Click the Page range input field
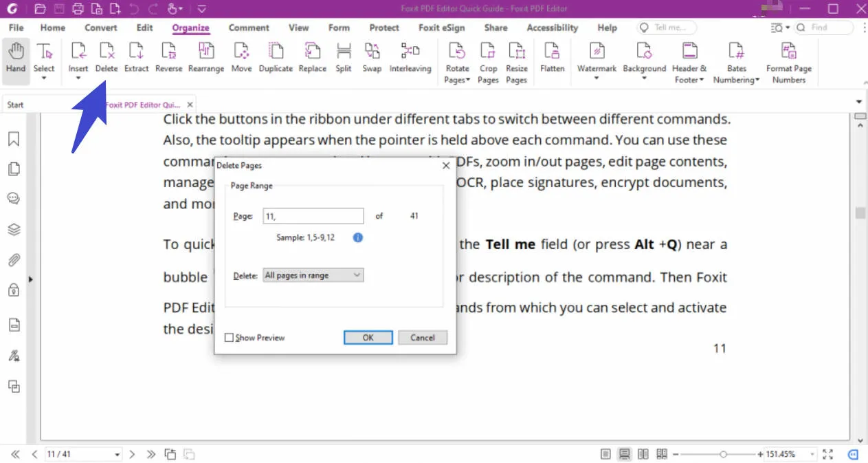Screen dimensions: 868x463 pyautogui.click(x=313, y=215)
